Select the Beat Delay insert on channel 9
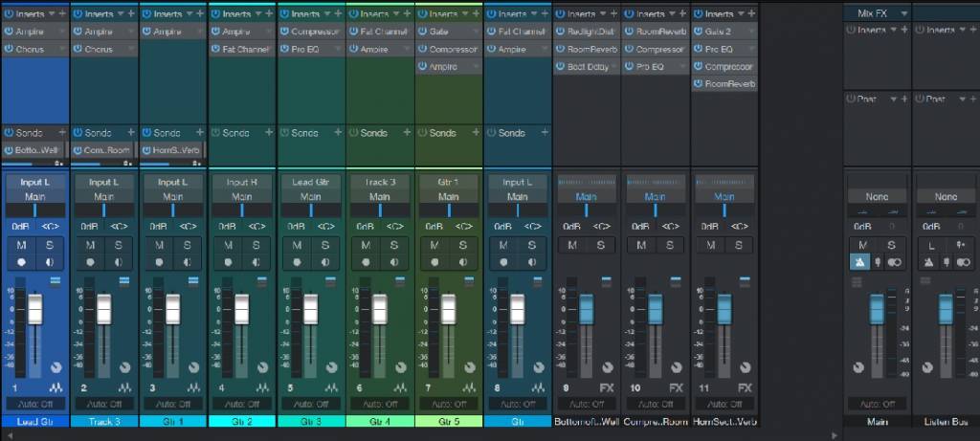This screenshot has height=441, width=980. [x=590, y=66]
